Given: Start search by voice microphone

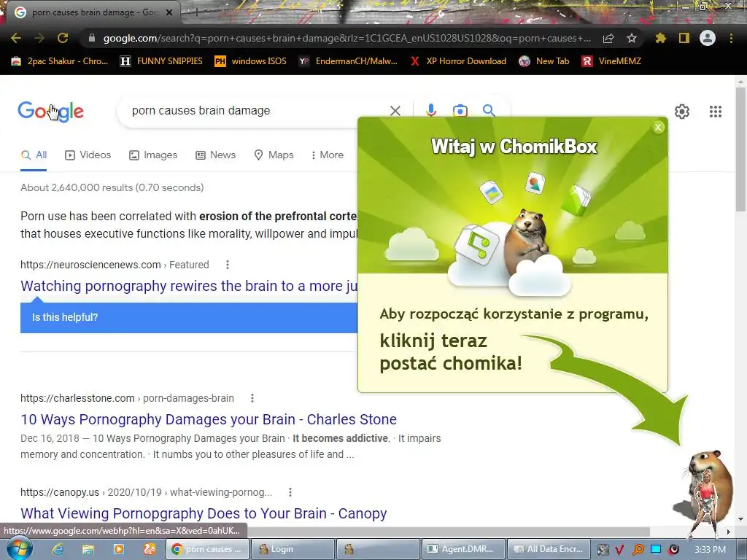Looking at the screenshot, I should coord(431,111).
